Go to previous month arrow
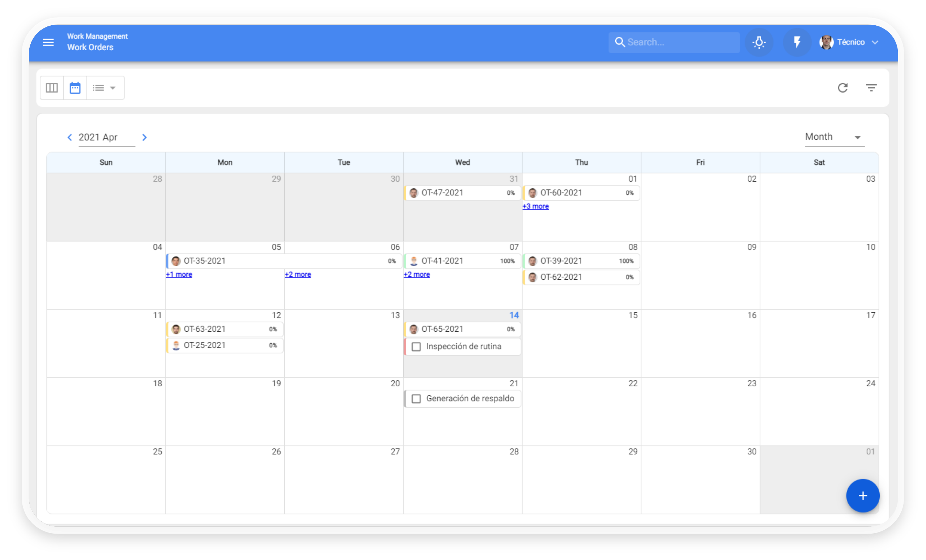The image size is (926, 560). point(69,137)
